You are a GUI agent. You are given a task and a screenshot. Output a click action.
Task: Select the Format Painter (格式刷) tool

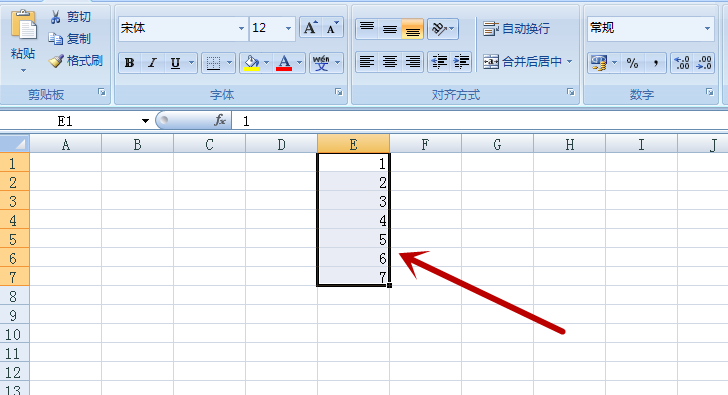click(76, 61)
